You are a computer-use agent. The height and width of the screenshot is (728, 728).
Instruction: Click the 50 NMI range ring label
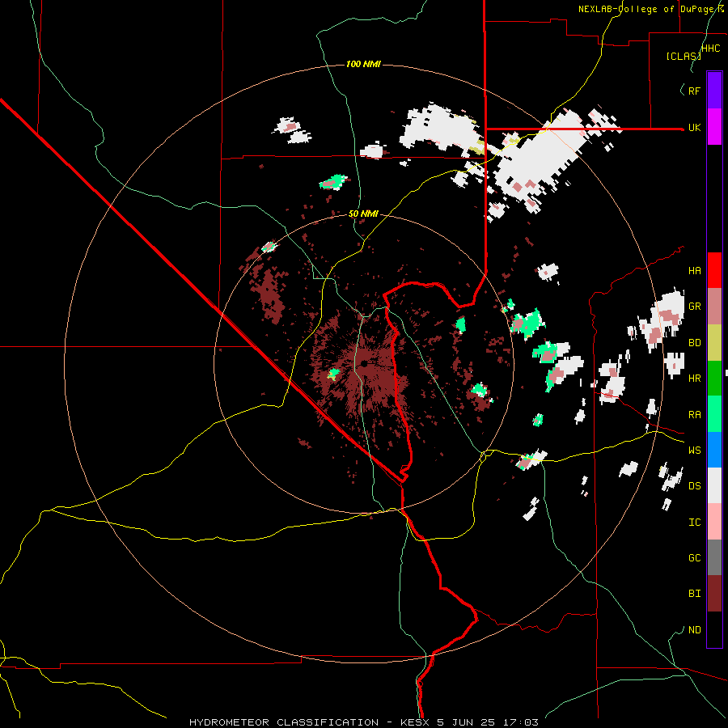(x=363, y=214)
